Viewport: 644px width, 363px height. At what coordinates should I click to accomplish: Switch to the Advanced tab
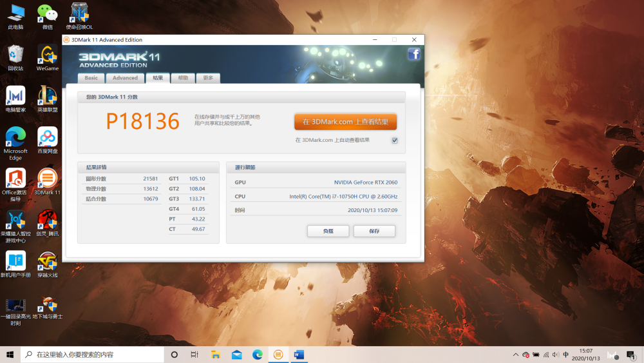coord(126,78)
